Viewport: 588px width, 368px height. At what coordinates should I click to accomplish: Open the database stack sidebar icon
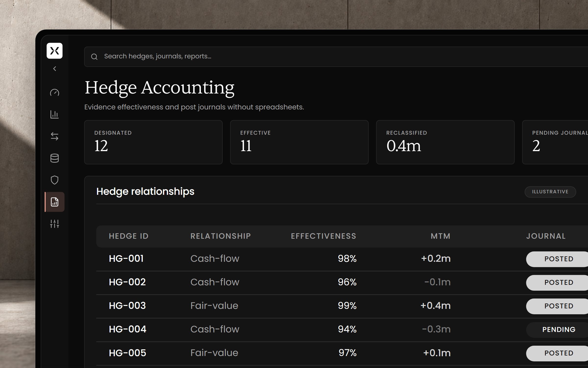click(54, 158)
